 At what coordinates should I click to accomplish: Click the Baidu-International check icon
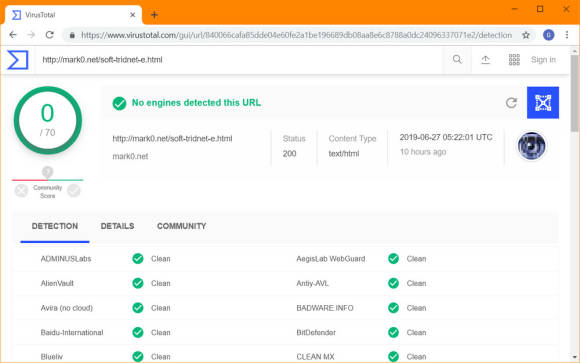pyautogui.click(x=138, y=333)
